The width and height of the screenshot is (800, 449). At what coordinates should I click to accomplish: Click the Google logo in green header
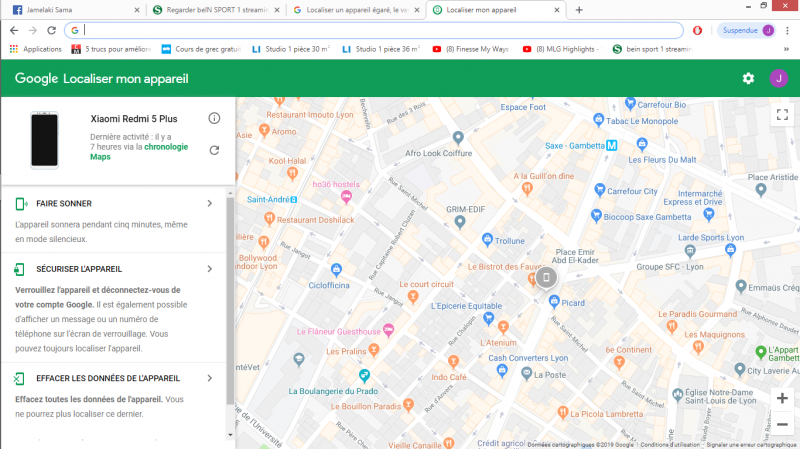coord(36,79)
